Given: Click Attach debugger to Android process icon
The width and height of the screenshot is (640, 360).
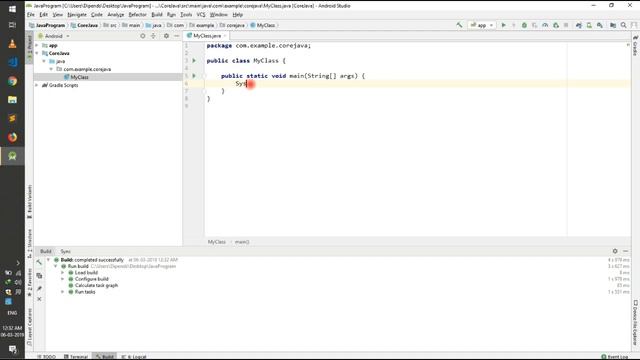Looking at the screenshot, I should [556, 25].
